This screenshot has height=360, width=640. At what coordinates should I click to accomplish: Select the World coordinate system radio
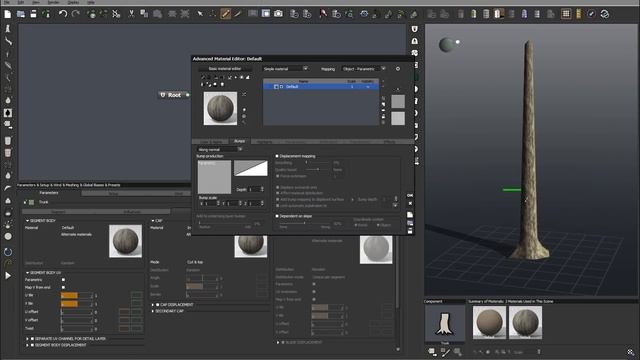[356, 225]
